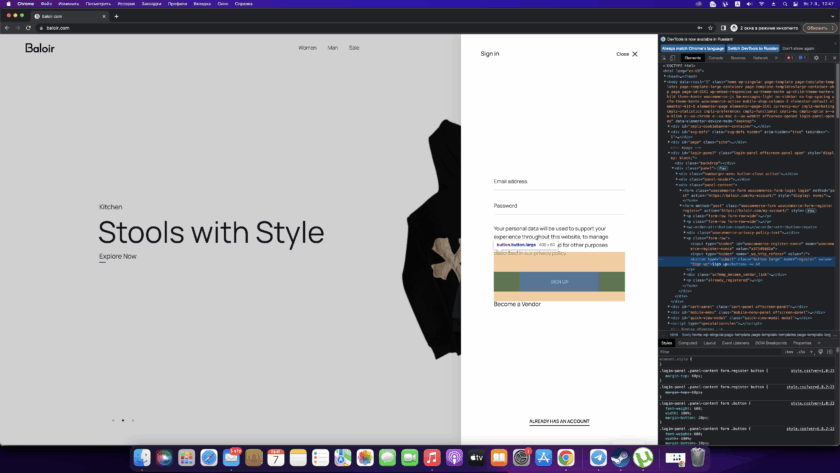Open the Sale navigation link

354,48
